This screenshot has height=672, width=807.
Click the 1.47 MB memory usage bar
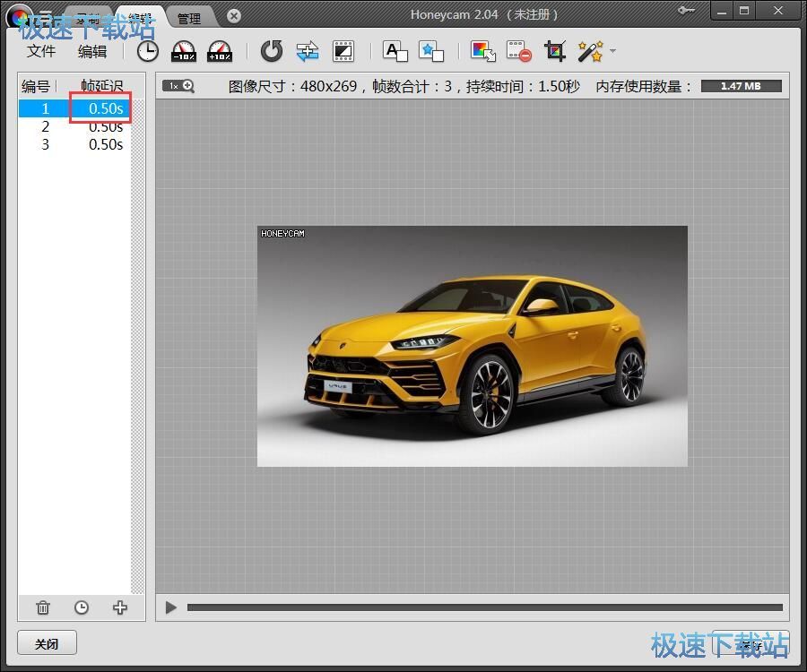742,86
